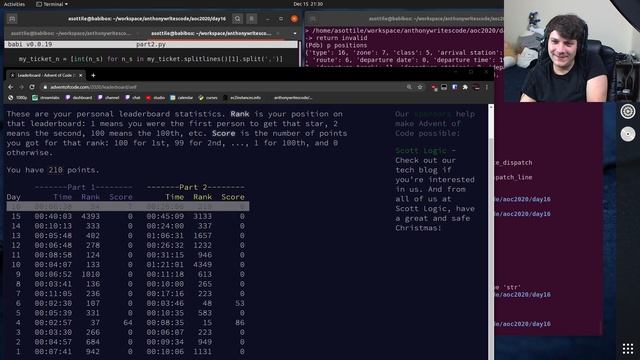Screen dimensions: 640x360
Task: Click the sponsors link in sidebar
Action: point(432,114)
